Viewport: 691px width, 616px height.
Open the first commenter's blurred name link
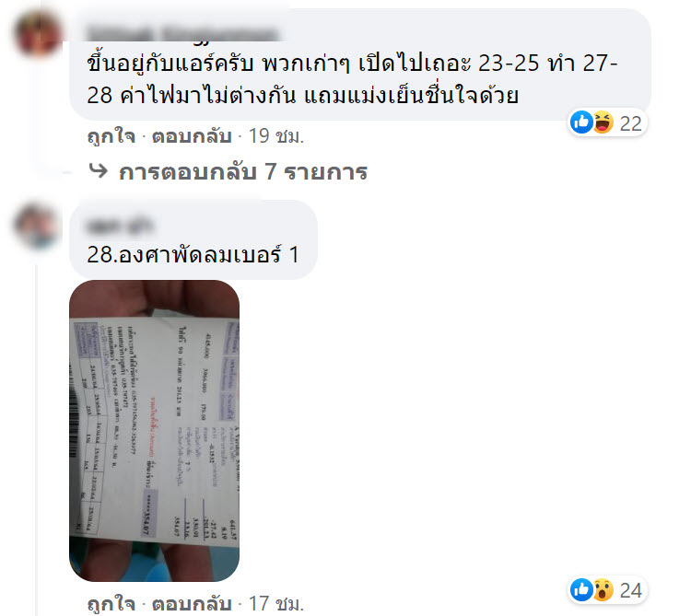[182, 34]
